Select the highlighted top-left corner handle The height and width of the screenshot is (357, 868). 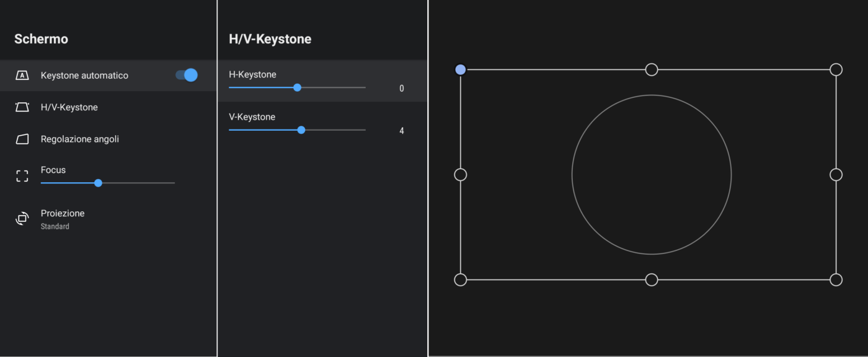click(x=461, y=69)
